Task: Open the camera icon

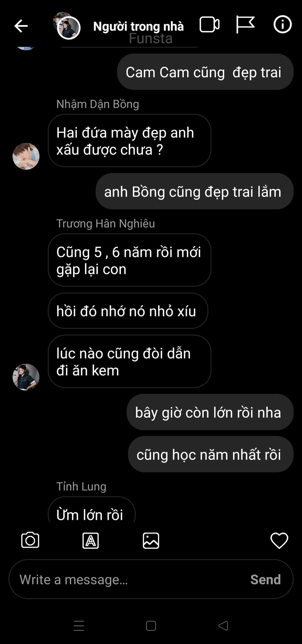Action: pos(30,540)
